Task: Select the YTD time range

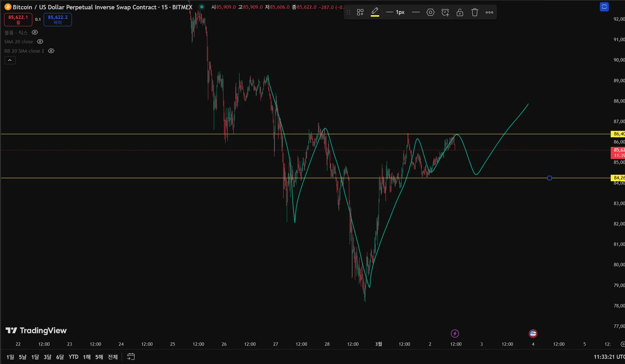Action: [73, 357]
